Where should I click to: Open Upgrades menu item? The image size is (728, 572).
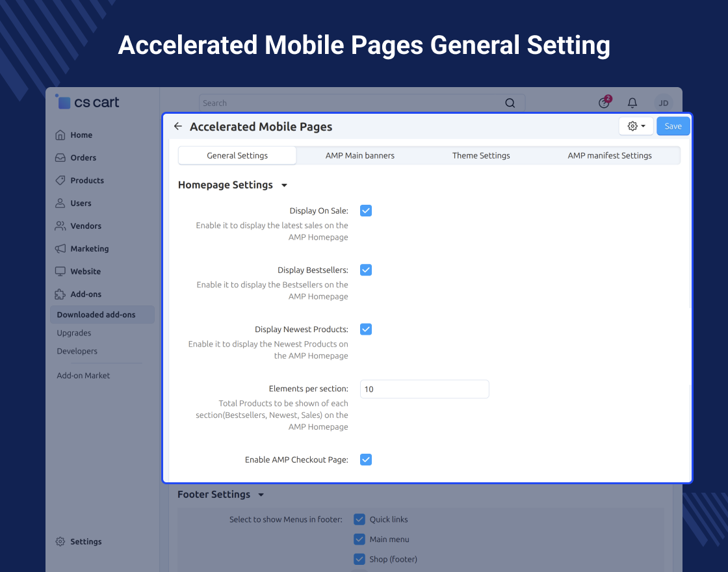pos(74,333)
